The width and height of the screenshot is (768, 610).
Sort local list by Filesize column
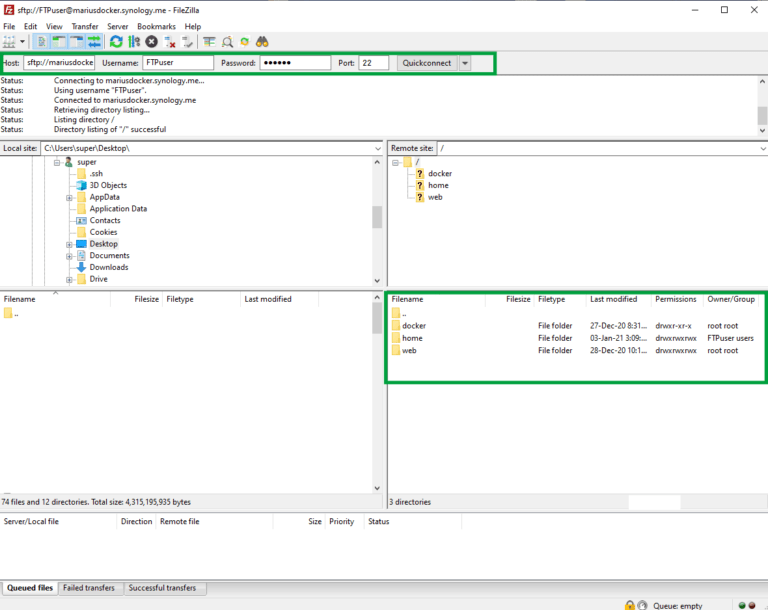(146, 299)
